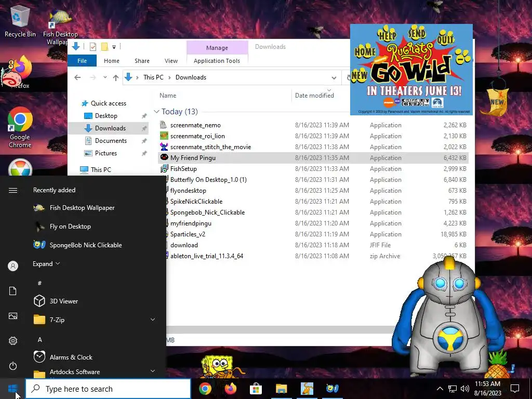Image resolution: width=532 pixels, height=399 pixels.
Task: Click HELP paw on Rugrats widget
Action: point(387,34)
